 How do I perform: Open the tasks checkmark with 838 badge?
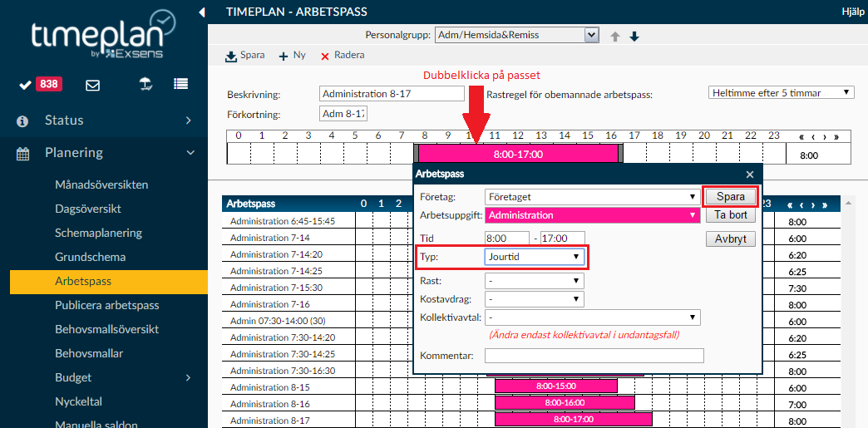point(41,84)
